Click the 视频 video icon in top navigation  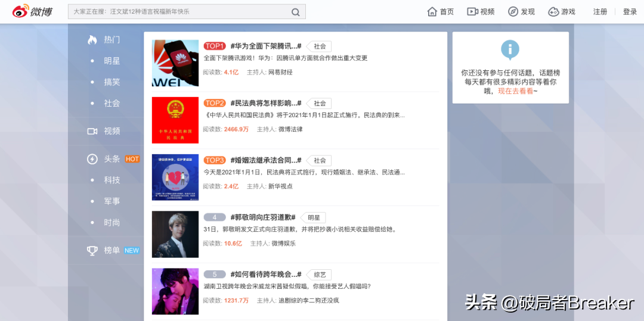[472, 11]
